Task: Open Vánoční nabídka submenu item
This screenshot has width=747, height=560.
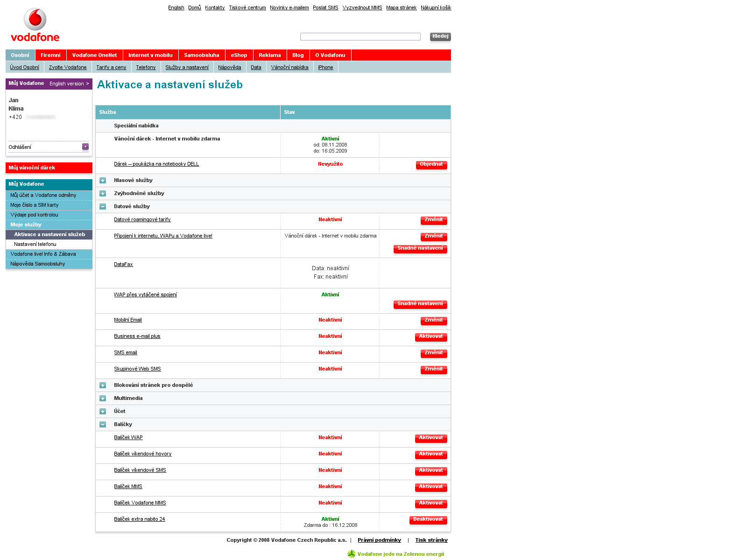Action: [289, 67]
